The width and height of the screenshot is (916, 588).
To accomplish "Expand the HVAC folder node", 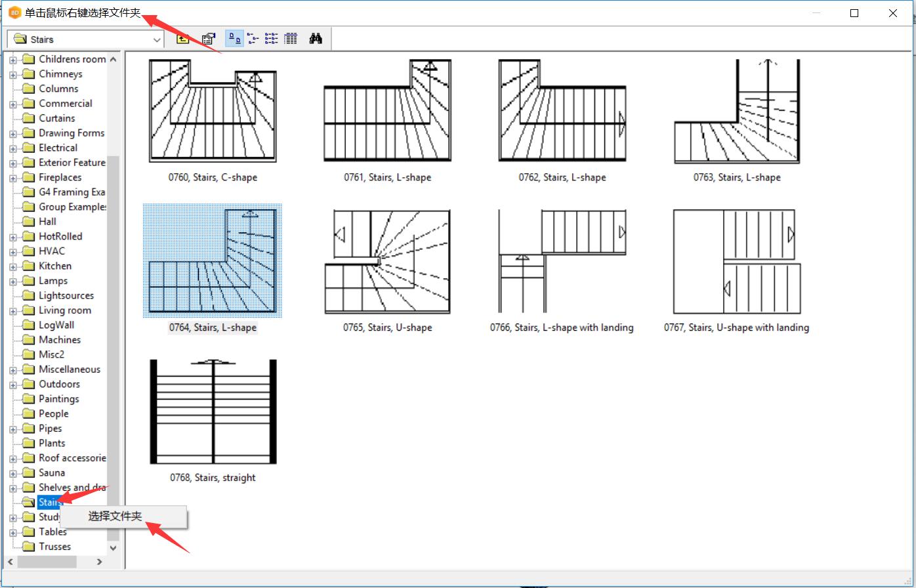I will [x=12, y=252].
